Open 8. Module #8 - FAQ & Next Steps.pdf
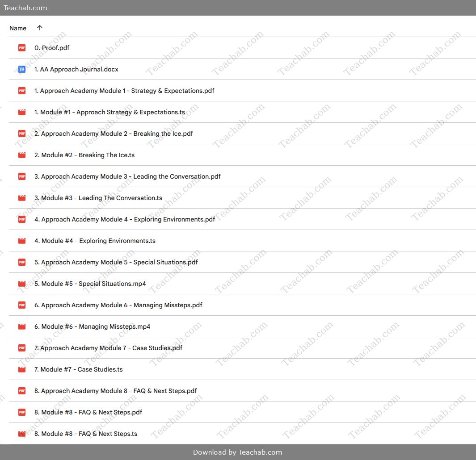Image resolution: width=476 pixels, height=460 pixels. click(88, 412)
